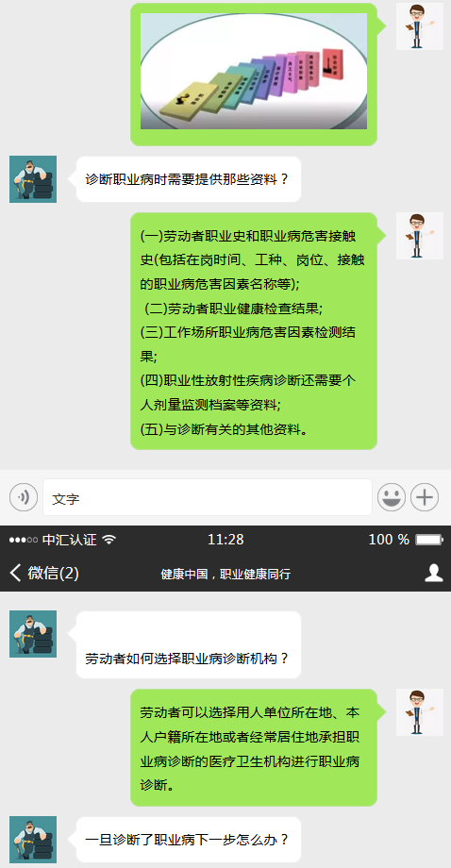Click the 文字 message input field
This screenshot has height=868, width=451.
[208, 497]
